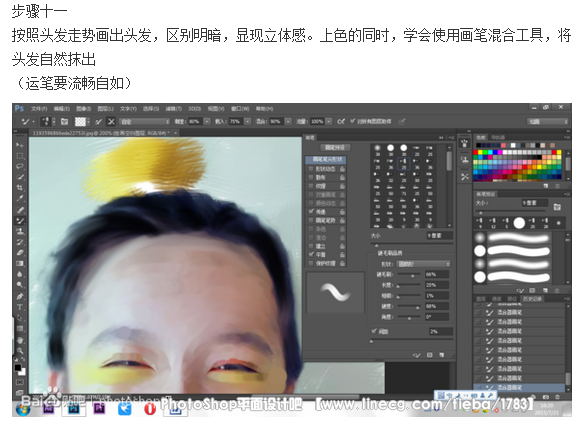Toggle sample all layers checkbox in options bar
584x421 pixels.
(352, 121)
